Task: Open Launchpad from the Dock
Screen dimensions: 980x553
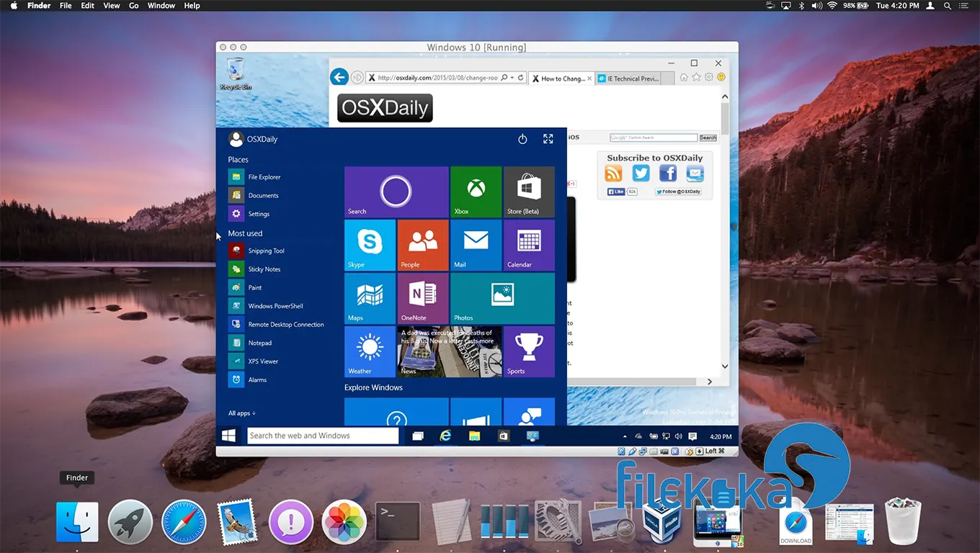Action: click(130, 522)
